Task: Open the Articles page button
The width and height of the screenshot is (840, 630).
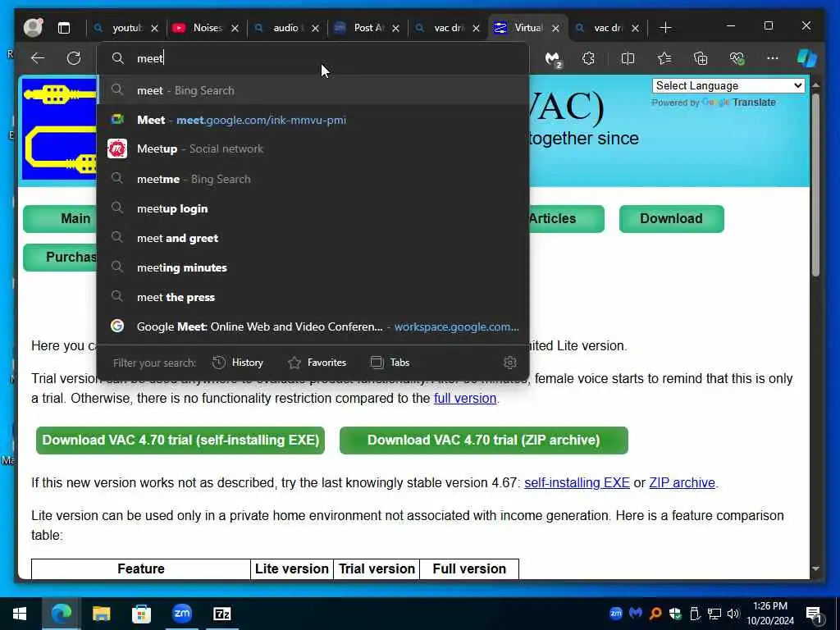Action: 567,218
